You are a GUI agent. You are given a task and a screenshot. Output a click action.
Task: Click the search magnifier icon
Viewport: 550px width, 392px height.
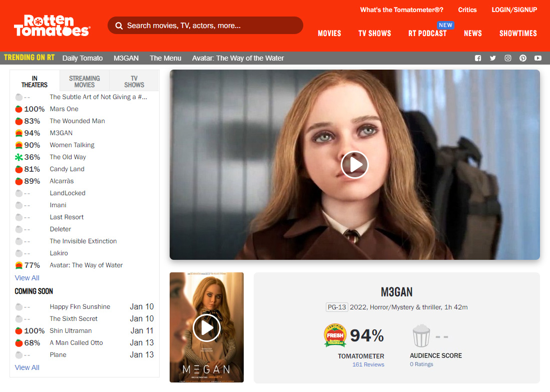[x=119, y=26]
